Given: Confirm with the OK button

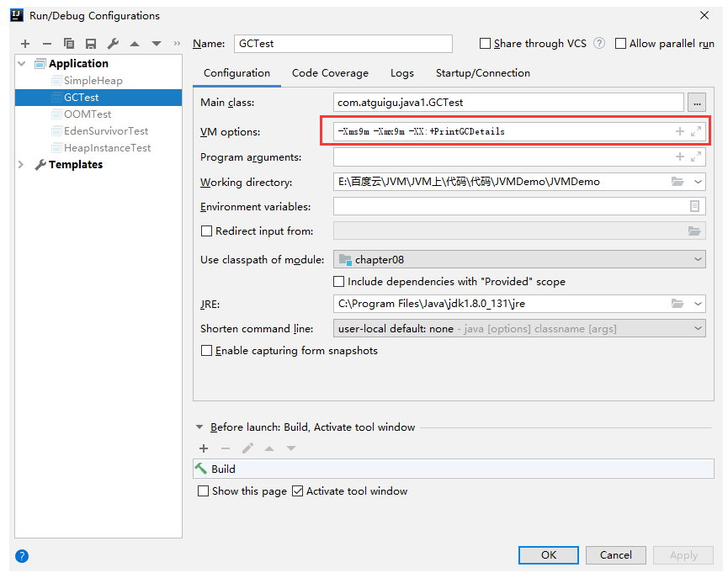Looking at the screenshot, I should (549, 555).
